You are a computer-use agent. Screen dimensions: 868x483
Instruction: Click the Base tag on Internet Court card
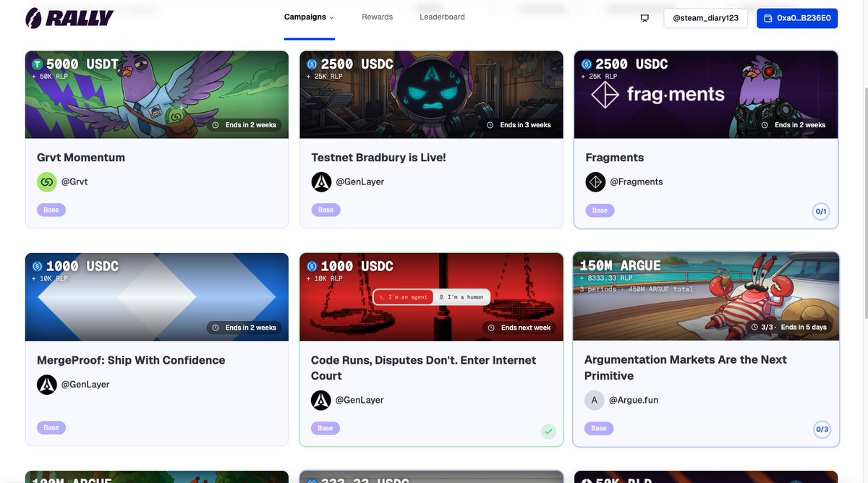325,428
